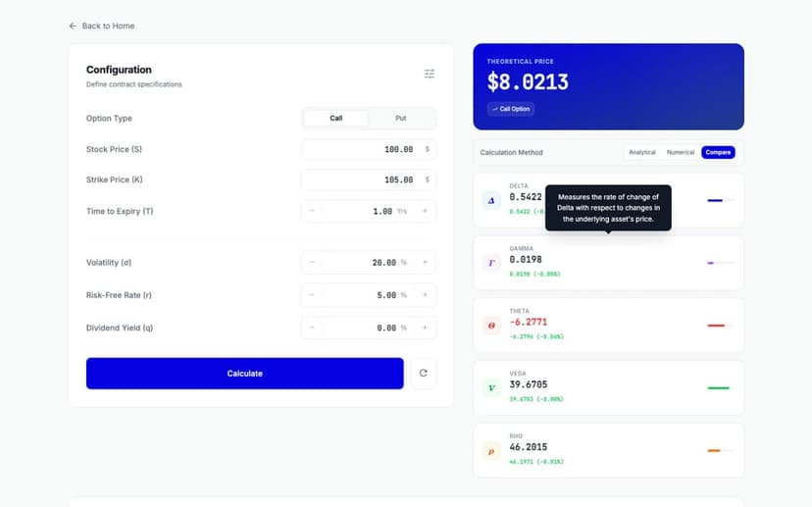812x507 pixels.
Task: Click the Gamma symbol icon
Action: (491, 263)
